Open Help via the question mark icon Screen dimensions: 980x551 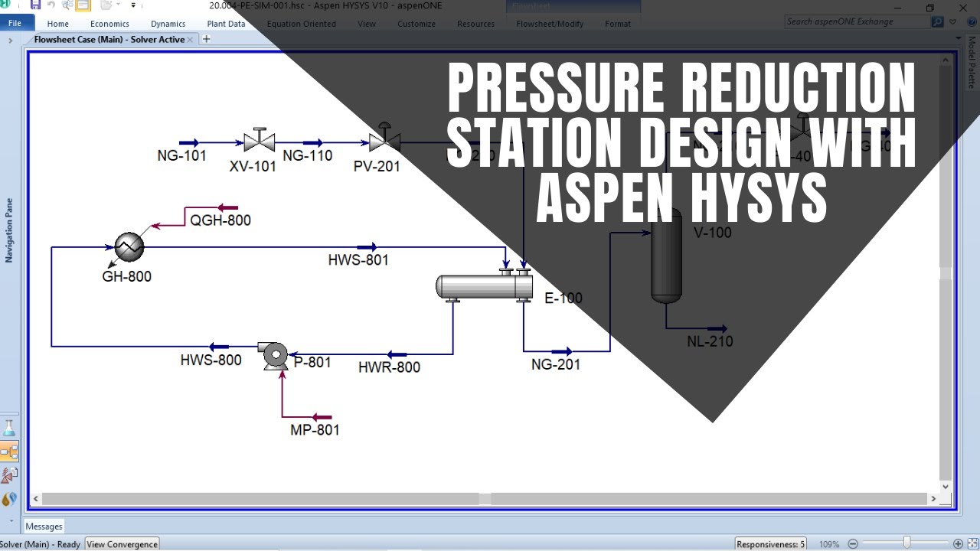[x=970, y=22]
